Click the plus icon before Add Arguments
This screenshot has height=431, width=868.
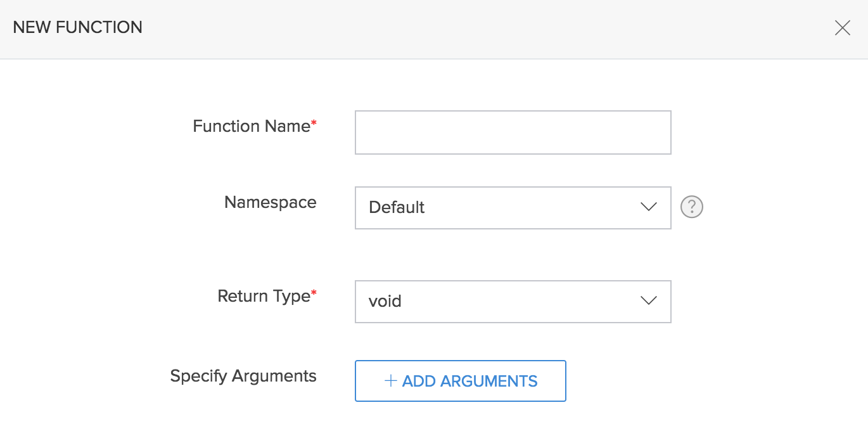coord(390,381)
